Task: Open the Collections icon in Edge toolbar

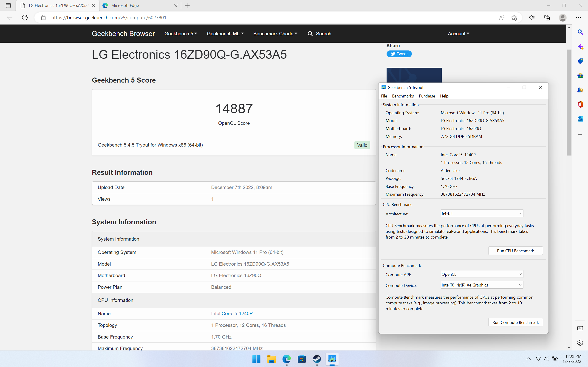Action: coord(547,17)
